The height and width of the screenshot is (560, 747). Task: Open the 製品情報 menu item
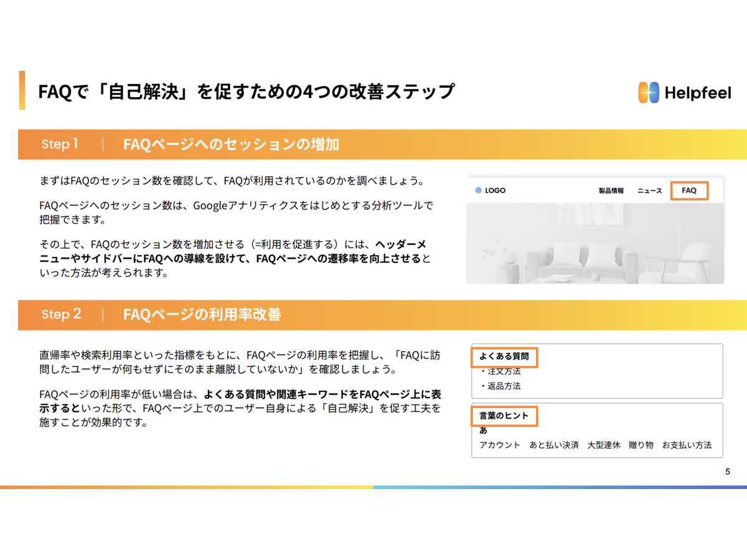(611, 190)
